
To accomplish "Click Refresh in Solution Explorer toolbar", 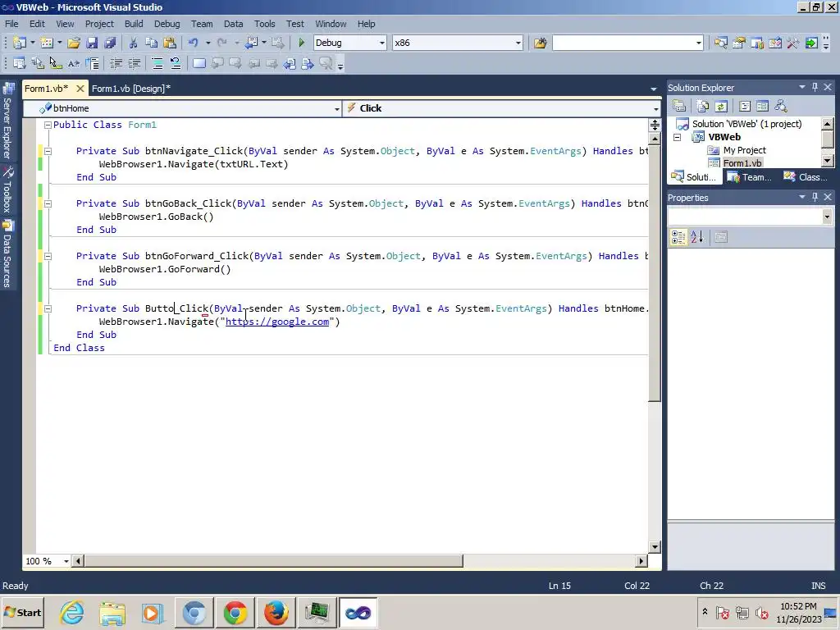I will coord(721,106).
